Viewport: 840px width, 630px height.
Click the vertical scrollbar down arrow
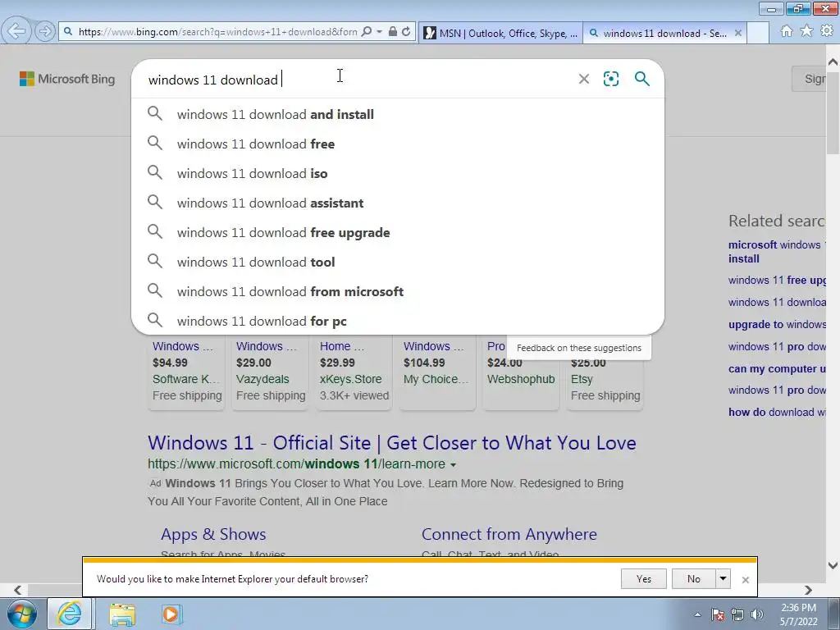click(x=833, y=565)
